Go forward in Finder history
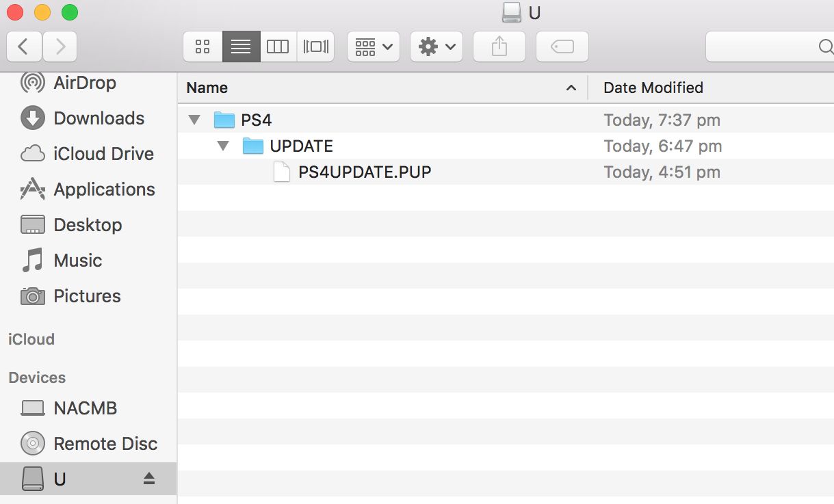Viewport: 834px width, 504px height. [60, 47]
